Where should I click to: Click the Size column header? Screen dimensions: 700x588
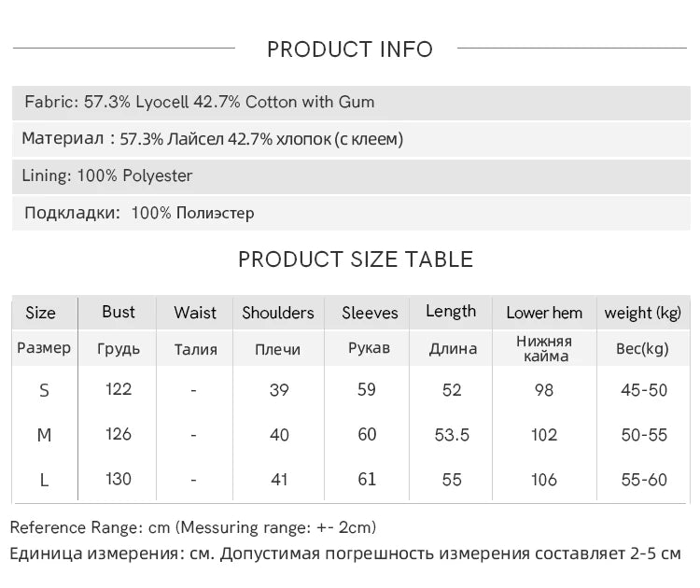tap(41, 313)
